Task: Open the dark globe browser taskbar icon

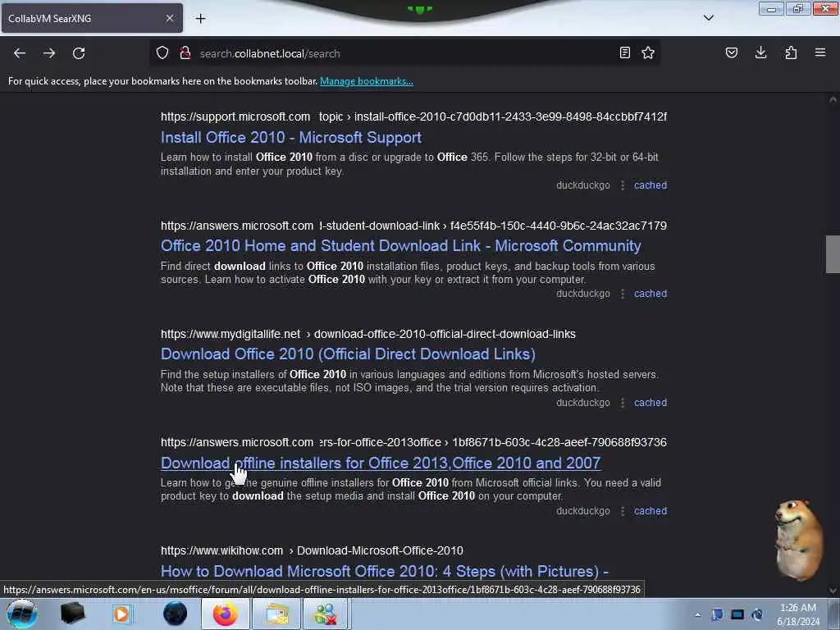Action: pyautogui.click(x=176, y=614)
